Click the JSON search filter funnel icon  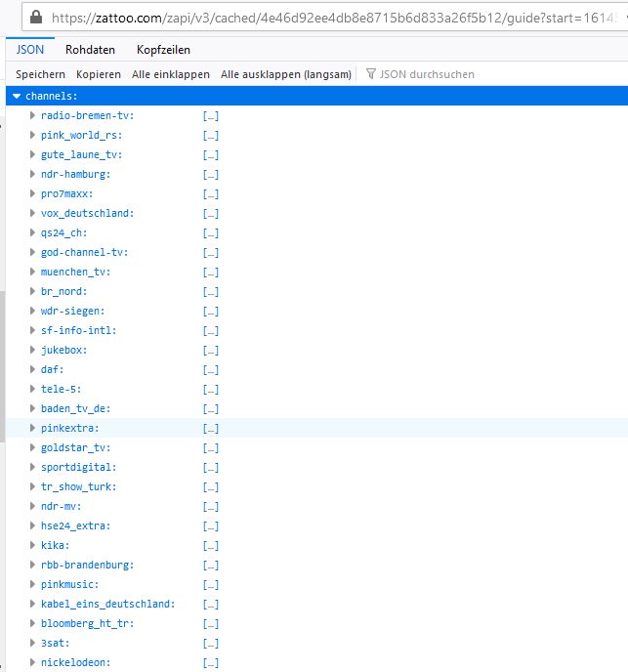371,73
